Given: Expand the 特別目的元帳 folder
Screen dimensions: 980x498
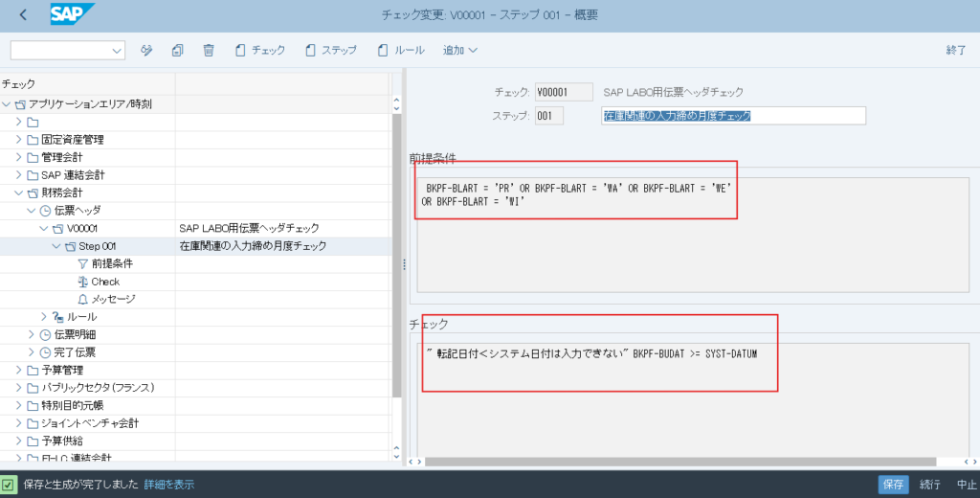Looking at the screenshot, I should (x=19, y=405).
